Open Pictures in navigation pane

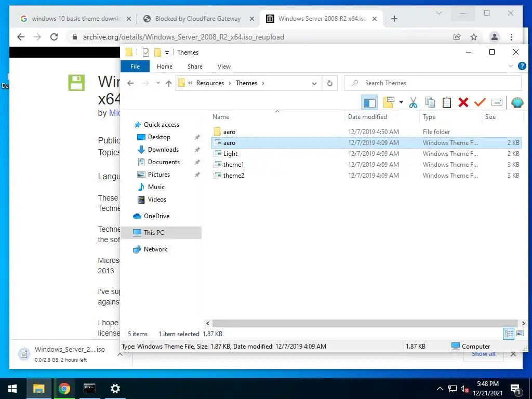click(x=159, y=175)
